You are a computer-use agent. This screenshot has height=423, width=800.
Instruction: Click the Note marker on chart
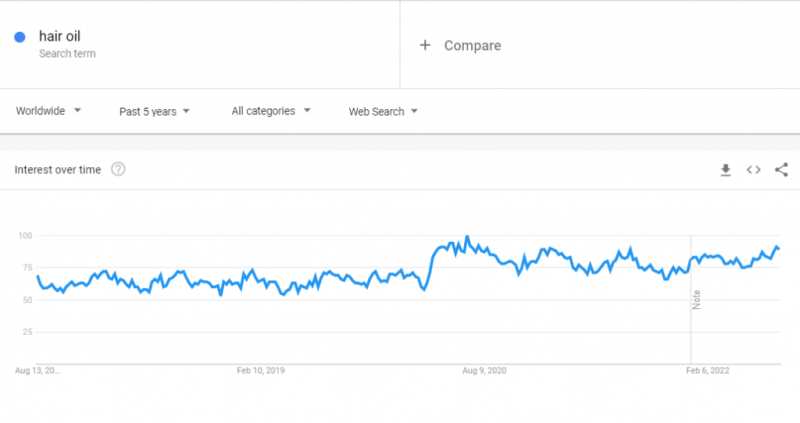point(696,298)
